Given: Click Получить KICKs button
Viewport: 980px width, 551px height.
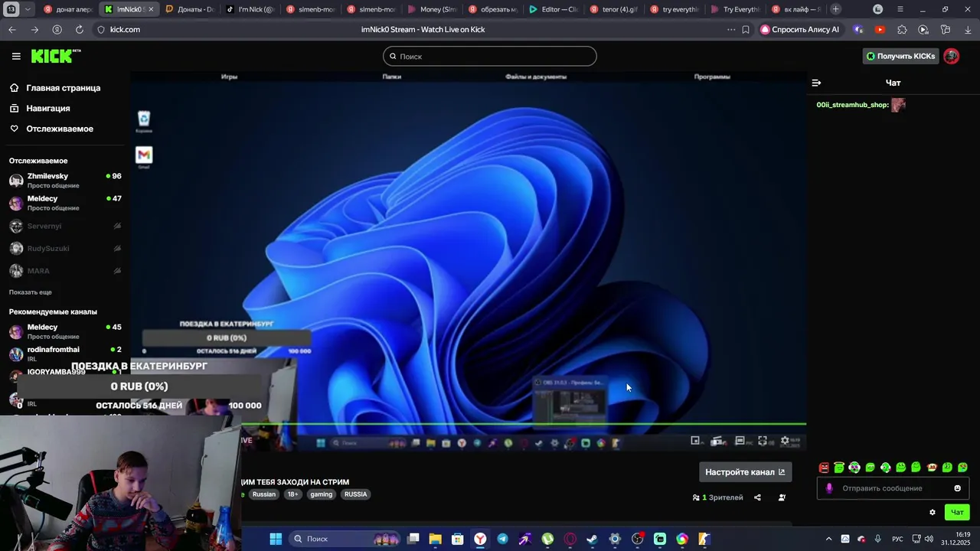Looking at the screenshot, I should [x=900, y=56].
